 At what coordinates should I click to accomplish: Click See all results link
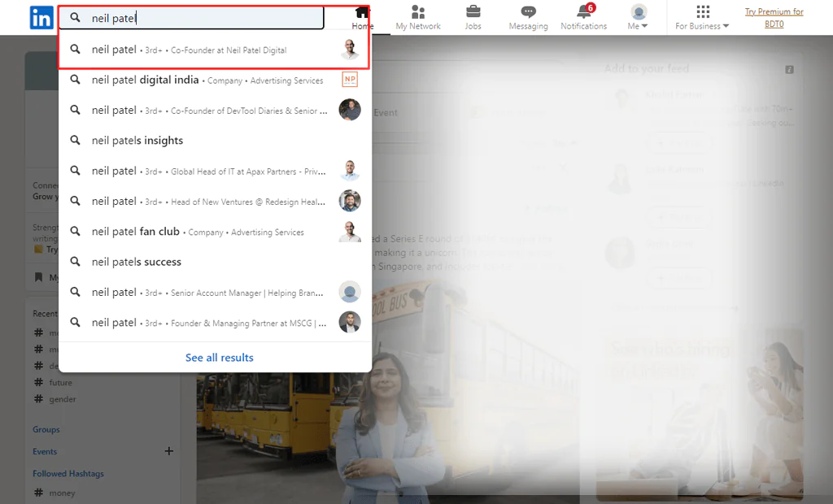coord(220,358)
